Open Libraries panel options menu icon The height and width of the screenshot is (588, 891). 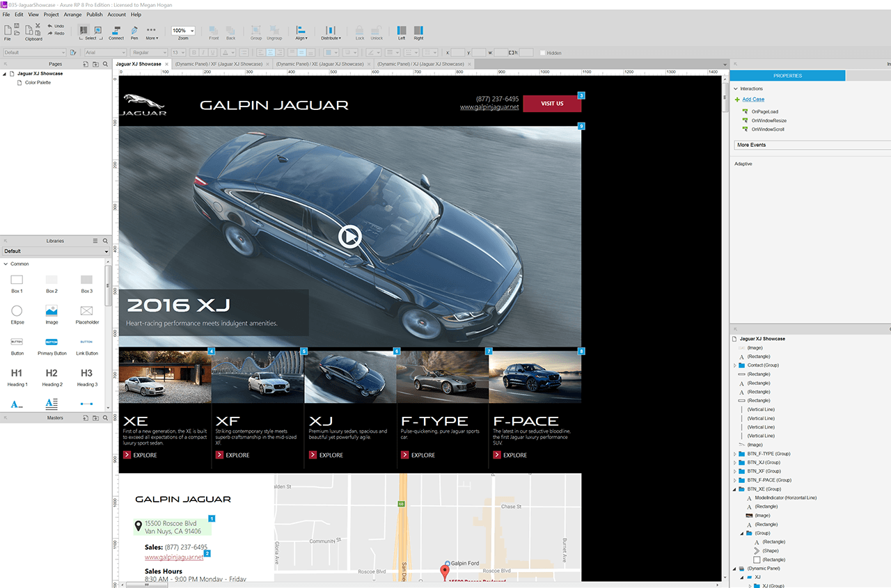point(95,241)
